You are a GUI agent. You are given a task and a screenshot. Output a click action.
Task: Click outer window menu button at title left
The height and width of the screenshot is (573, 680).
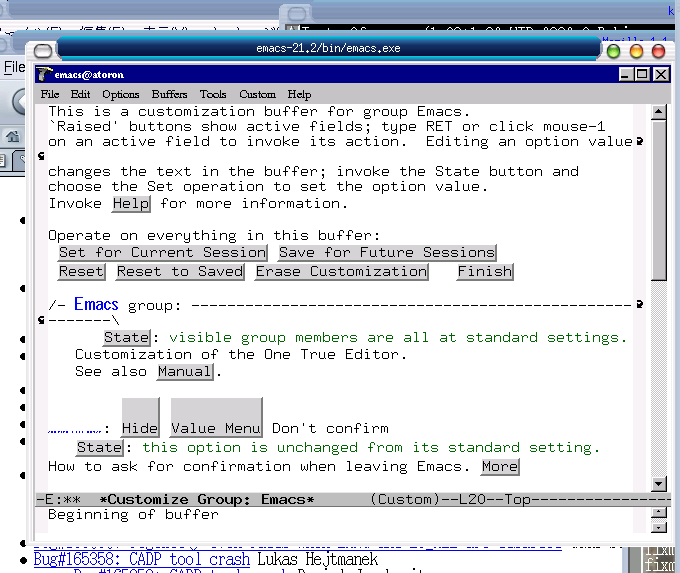coord(42,51)
